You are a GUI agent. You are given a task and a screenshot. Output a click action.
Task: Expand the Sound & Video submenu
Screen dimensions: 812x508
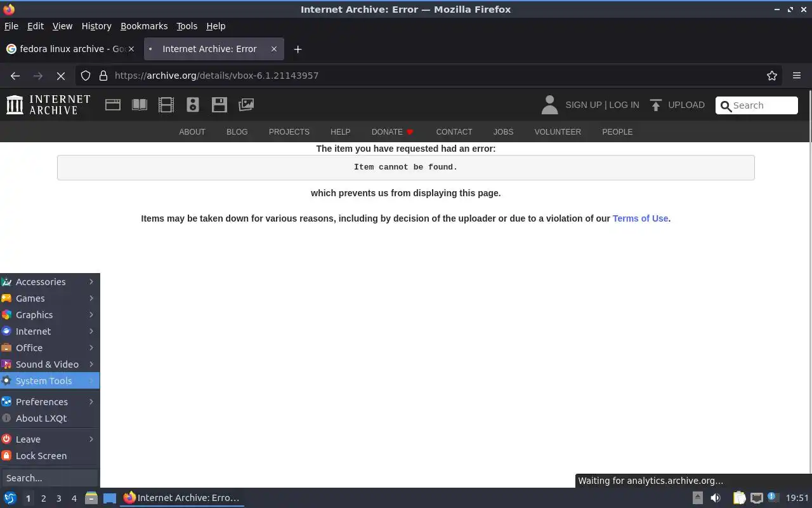coord(50,364)
